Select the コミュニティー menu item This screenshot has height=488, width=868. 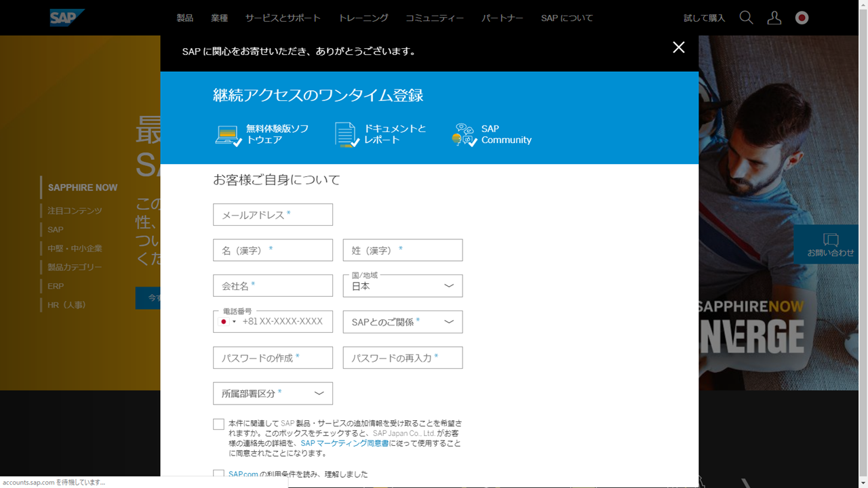433,18
